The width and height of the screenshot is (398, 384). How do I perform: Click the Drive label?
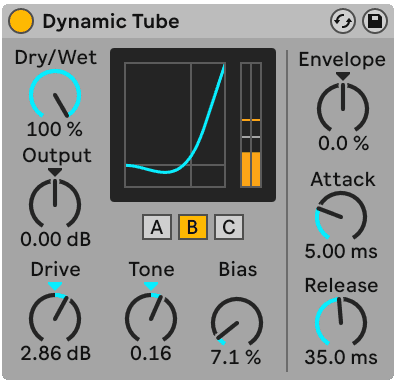click(x=56, y=269)
